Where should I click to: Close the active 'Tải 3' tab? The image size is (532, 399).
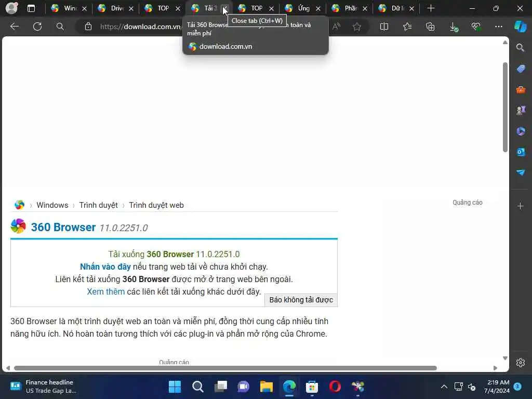pyautogui.click(x=224, y=8)
